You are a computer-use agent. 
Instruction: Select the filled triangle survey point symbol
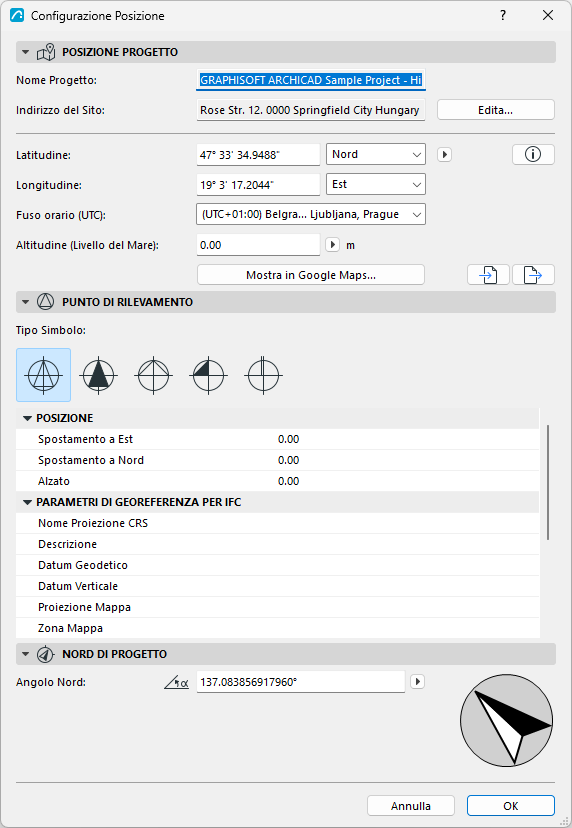pos(98,375)
